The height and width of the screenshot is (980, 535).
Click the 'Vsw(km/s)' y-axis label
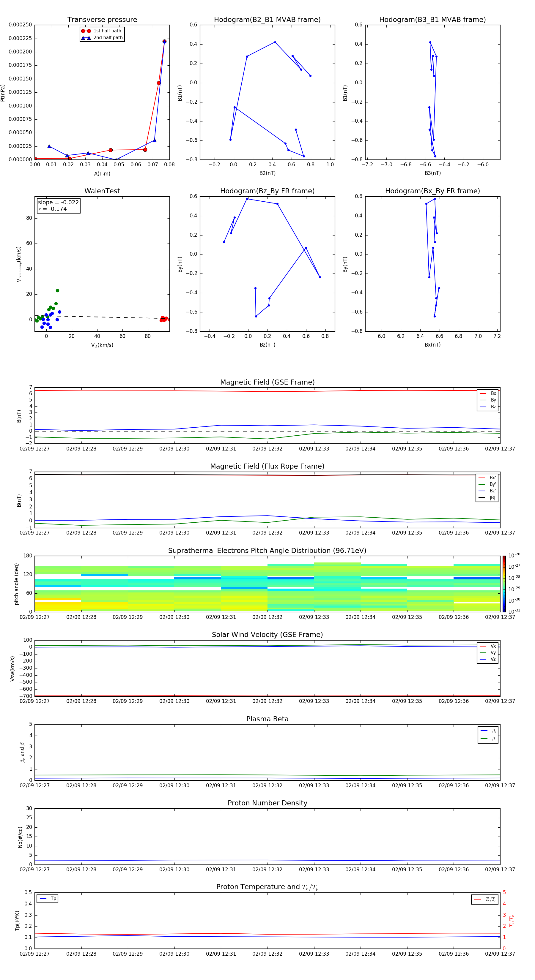coord(12,668)
